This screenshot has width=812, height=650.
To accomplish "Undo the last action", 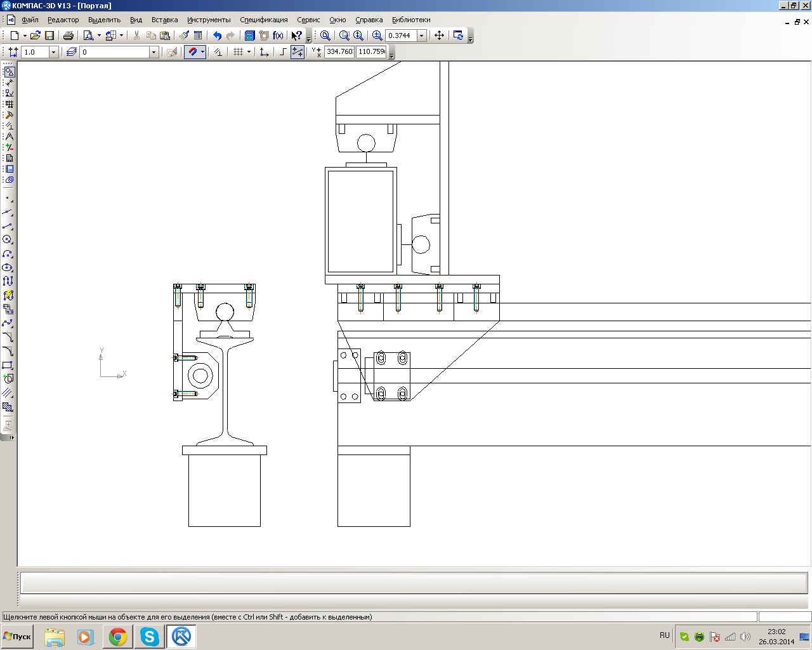I will pos(217,36).
